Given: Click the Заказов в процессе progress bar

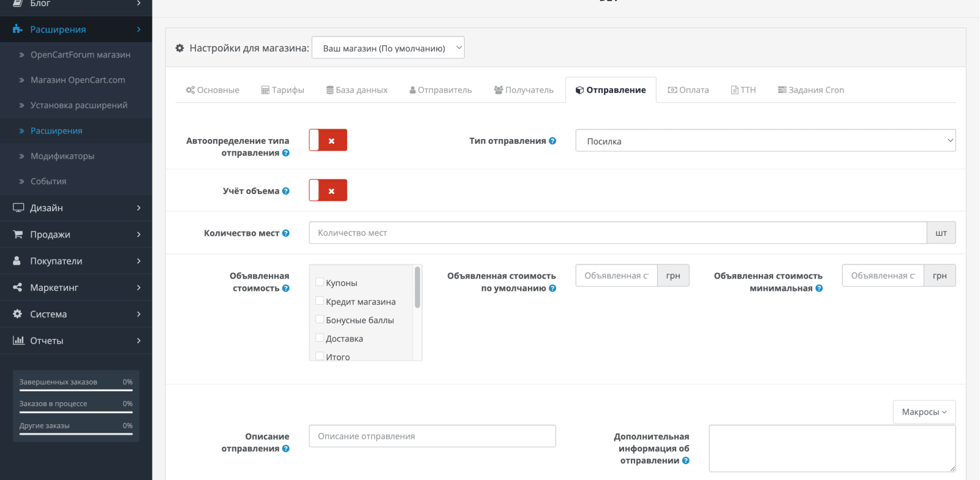Looking at the screenshot, I should pos(76,412).
